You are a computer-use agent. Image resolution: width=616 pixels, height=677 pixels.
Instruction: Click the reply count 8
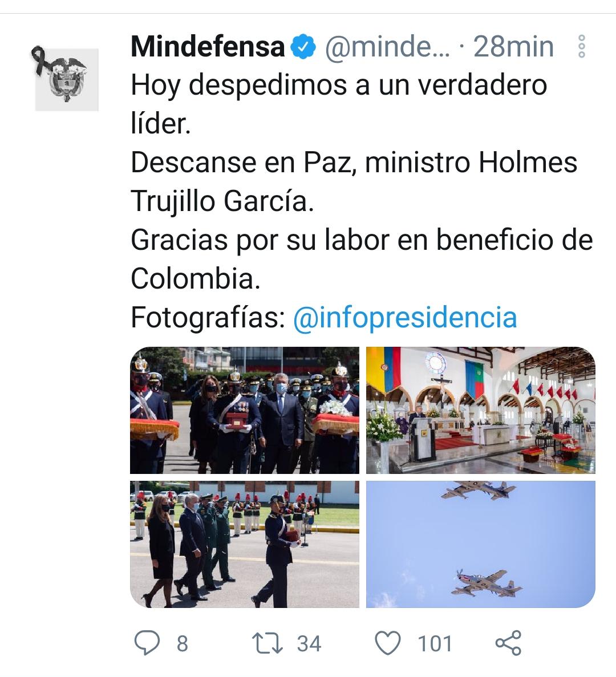[x=183, y=643]
